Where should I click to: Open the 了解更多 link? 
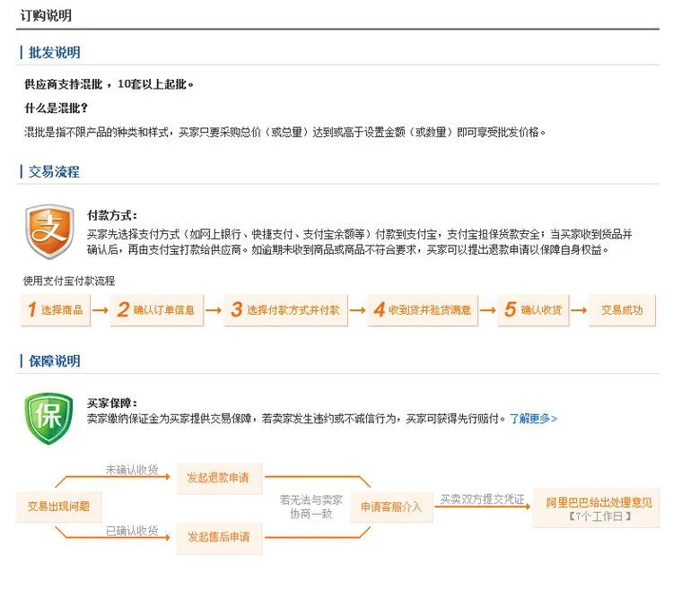pos(533,418)
